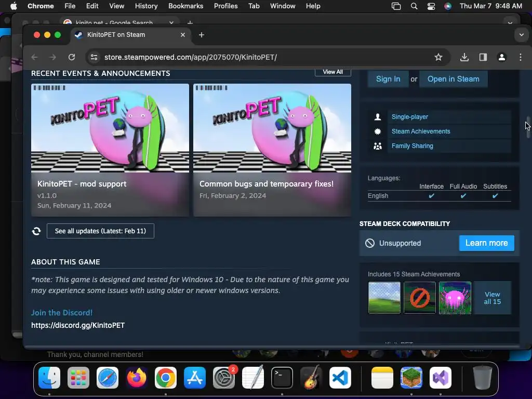Open Finder from the Dock
532x399 pixels.
49,378
